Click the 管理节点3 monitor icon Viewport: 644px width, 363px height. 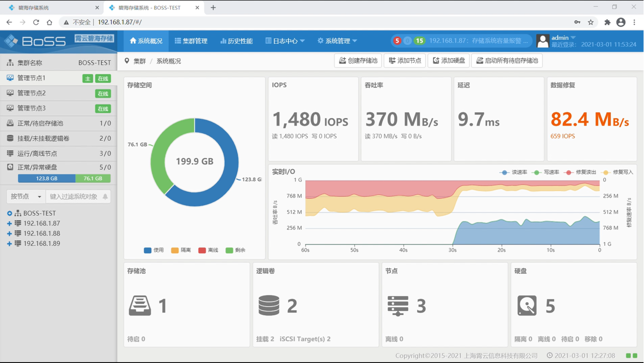click(x=10, y=108)
